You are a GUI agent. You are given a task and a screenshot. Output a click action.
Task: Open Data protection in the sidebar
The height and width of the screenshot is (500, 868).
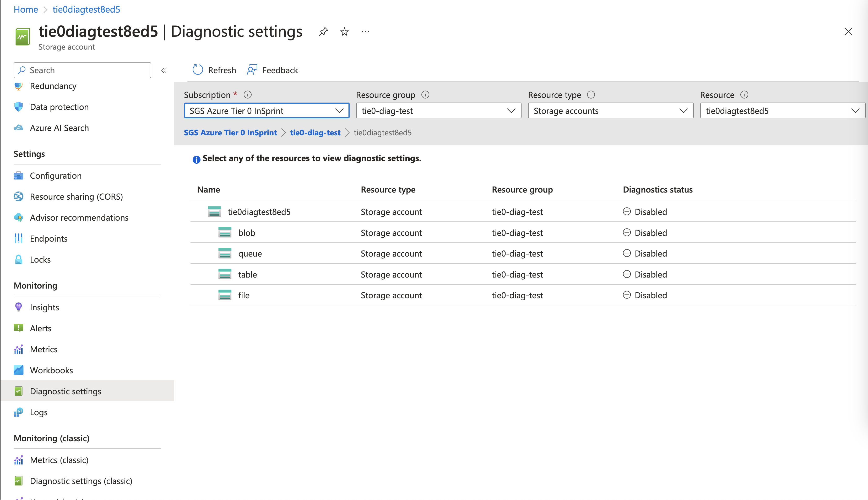[x=59, y=107]
